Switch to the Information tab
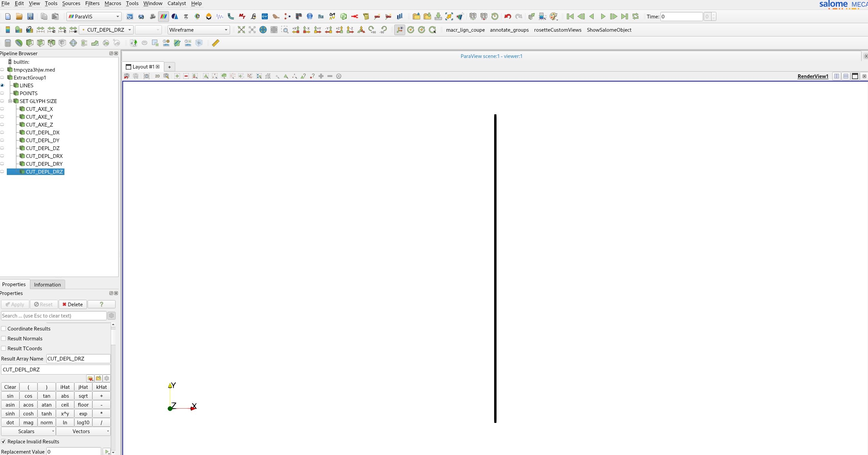Image resolution: width=868 pixels, height=455 pixels. (47, 284)
